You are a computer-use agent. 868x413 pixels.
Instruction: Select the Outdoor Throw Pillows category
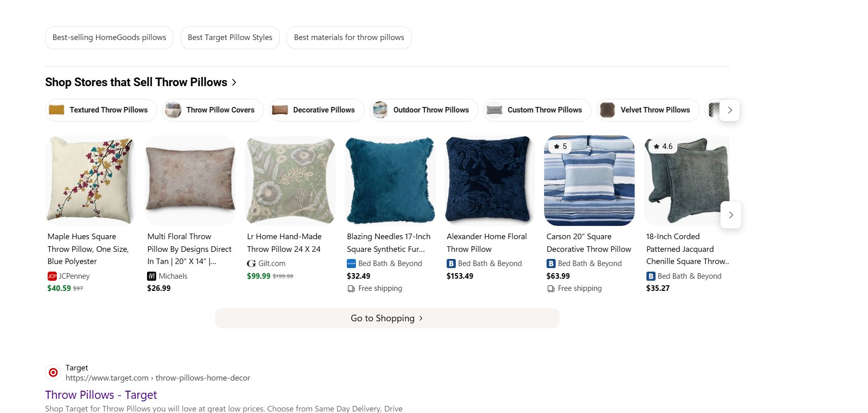pyautogui.click(x=423, y=110)
